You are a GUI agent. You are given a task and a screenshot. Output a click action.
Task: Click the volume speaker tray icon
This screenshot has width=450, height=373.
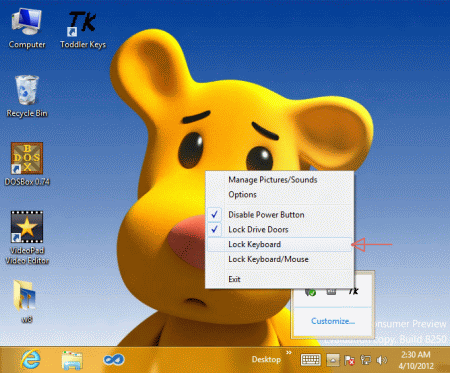coord(382,360)
